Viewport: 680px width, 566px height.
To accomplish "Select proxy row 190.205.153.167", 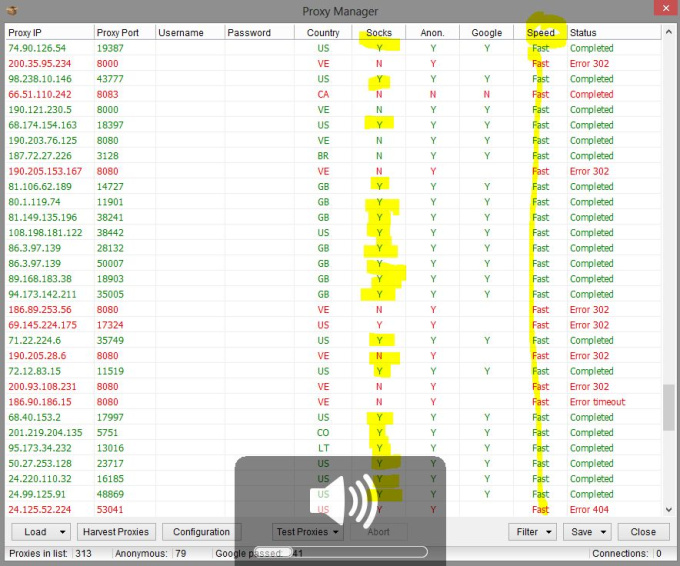I will tap(333, 171).
